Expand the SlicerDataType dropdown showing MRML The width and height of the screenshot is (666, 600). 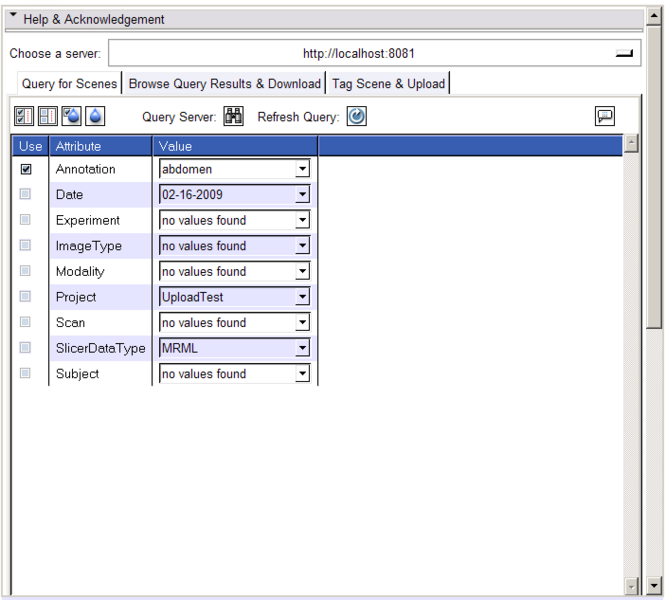pos(302,348)
